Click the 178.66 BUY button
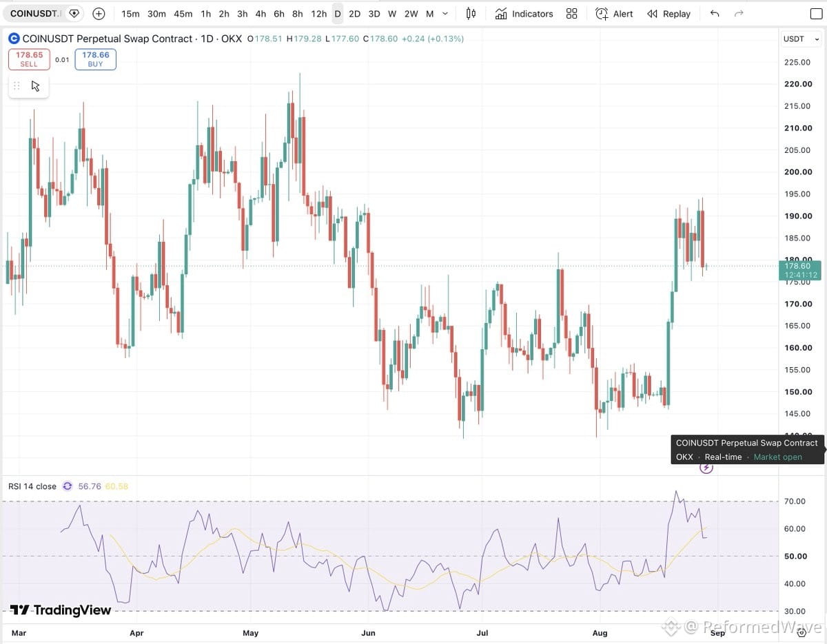827x644 pixels. [95, 59]
